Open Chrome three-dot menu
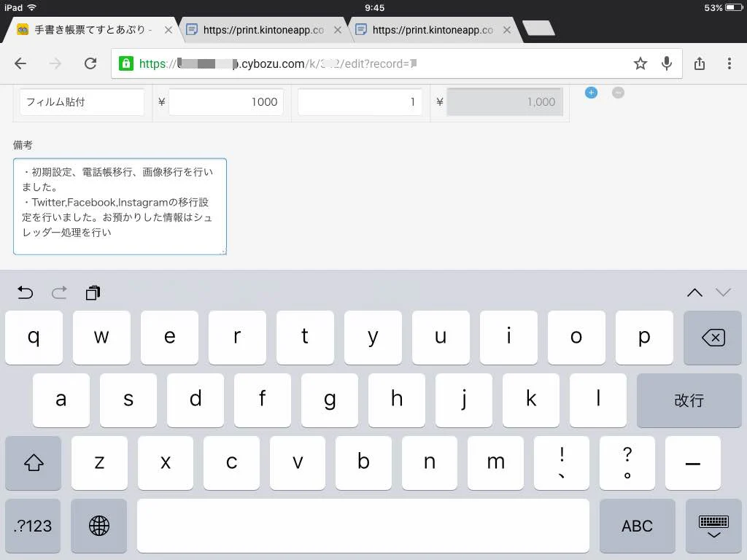 (x=729, y=63)
